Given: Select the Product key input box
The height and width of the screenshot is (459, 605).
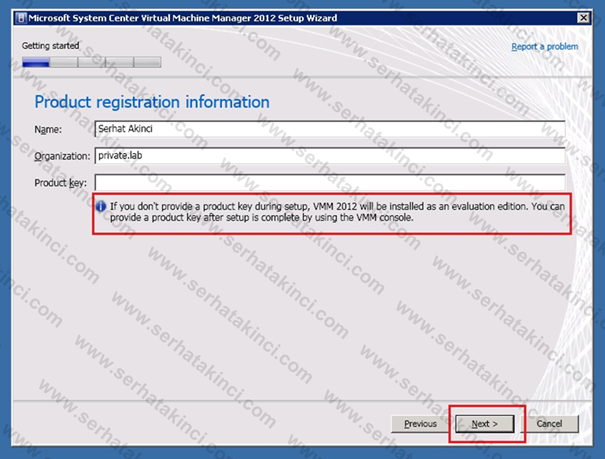Looking at the screenshot, I should 330,182.
